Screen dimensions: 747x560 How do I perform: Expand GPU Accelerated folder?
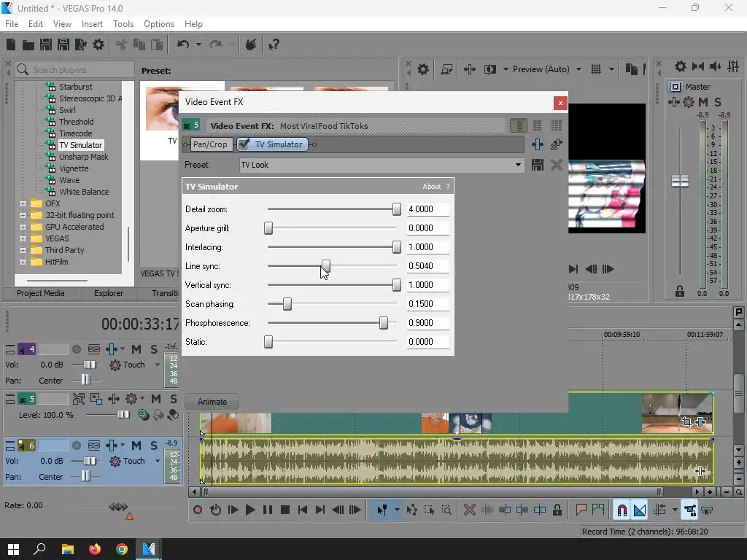pyautogui.click(x=23, y=227)
